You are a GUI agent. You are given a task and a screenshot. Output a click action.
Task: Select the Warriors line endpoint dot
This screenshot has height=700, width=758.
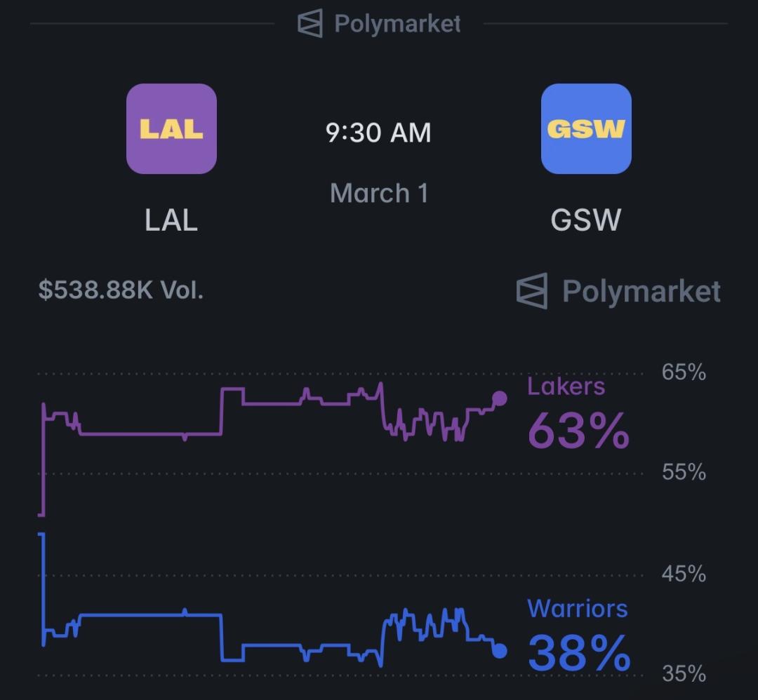tap(500, 651)
